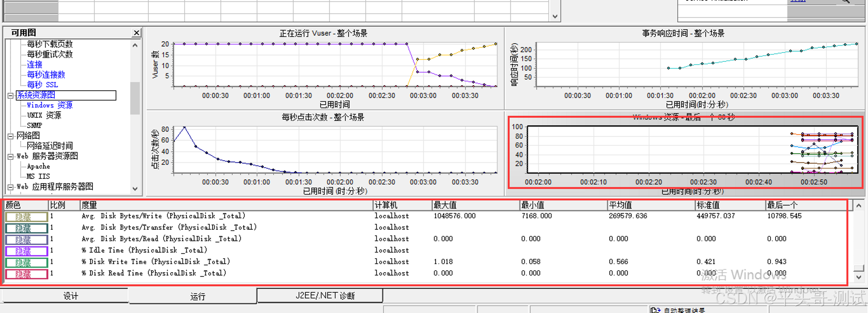
Task: Click the legend table scrollbar up arrow
Action: (859, 206)
